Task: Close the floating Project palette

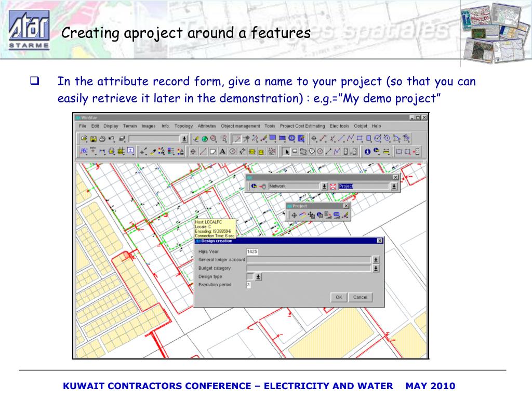Action: tap(346, 206)
